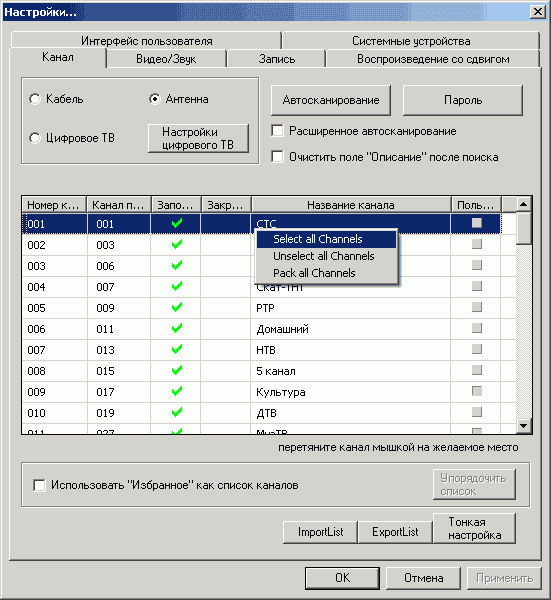
Task: Choose Select all Channels from context menu
Action: pyautogui.click(x=326, y=239)
